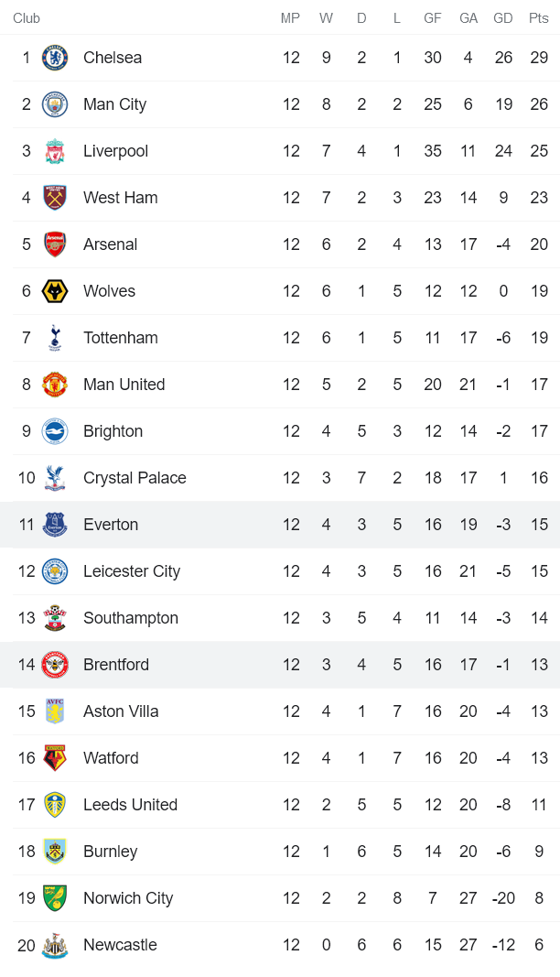Select the Tottenham cockerel crest
Image resolution: width=560 pixels, height=977 pixels.
tap(55, 338)
